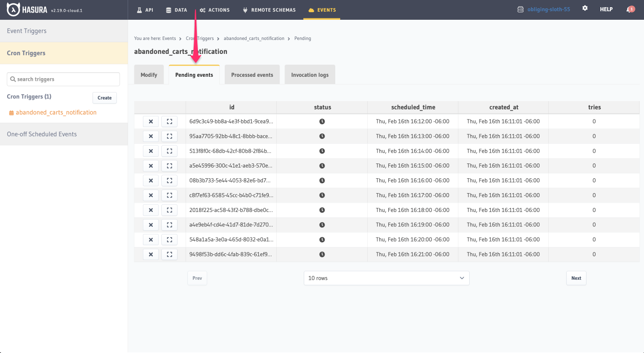Viewport: 644px width, 353px height.
Task: Go to the next page of events
Action: tap(576, 278)
